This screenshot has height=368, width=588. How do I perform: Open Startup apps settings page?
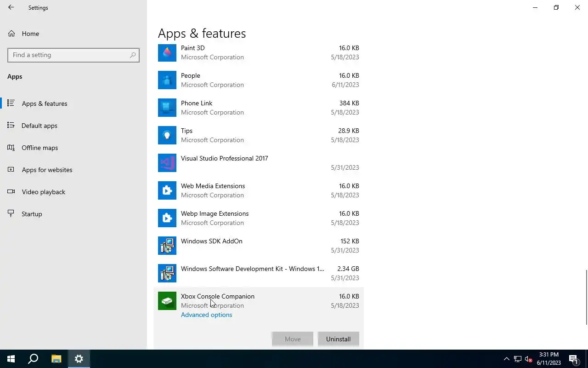tap(73, 214)
